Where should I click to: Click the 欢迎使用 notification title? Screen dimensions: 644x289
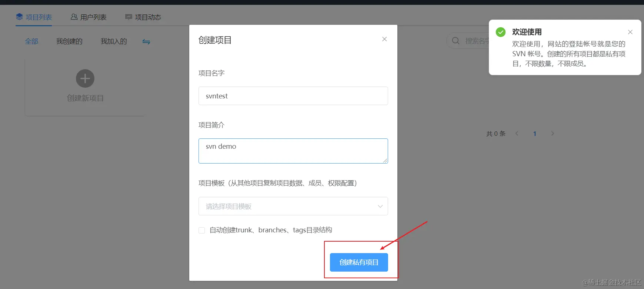[x=527, y=32]
